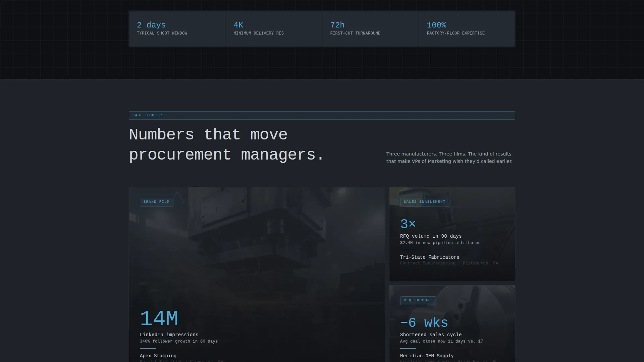Click the 'Meridian OEM Supply' client name
Image resolution: width=644 pixels, height=362 pixels.
(x=427, y=356)
